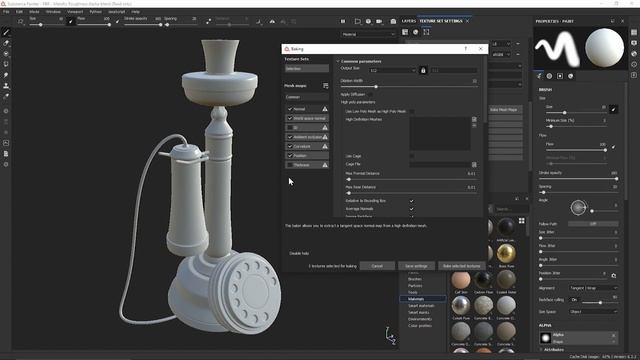This screenshot has width=640, height=360.
Task: Toggle Average Normals checkbox
Action: click(411, 209)
